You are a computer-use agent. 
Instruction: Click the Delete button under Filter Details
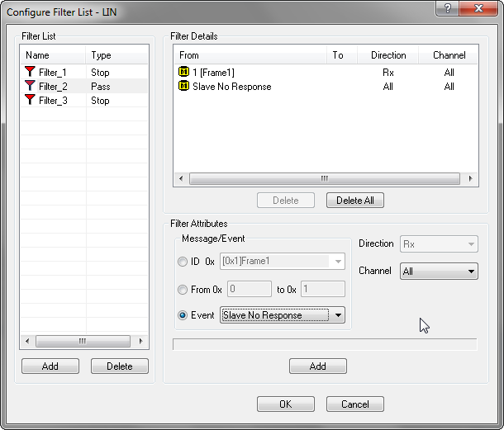[286, 201]
